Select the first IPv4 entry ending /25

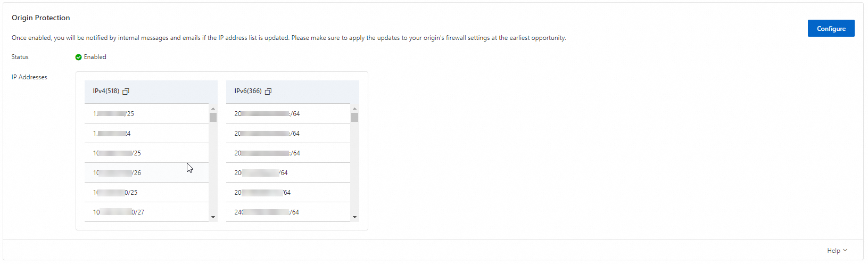146,114
